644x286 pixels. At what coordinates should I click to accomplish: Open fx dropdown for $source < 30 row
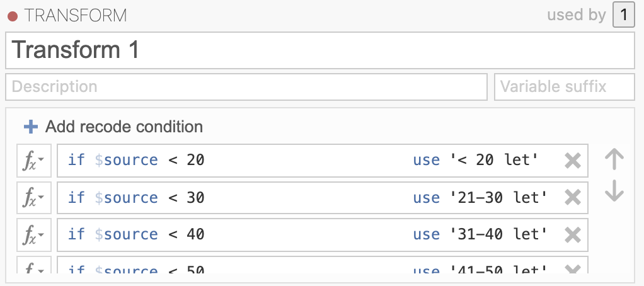click(34, 198)
